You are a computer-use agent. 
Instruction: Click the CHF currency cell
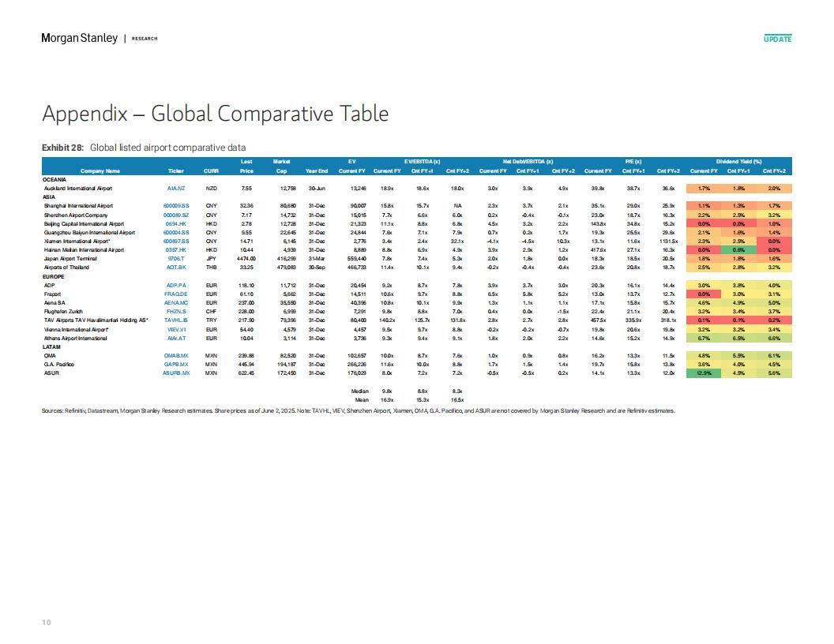(x=211, y=312)
